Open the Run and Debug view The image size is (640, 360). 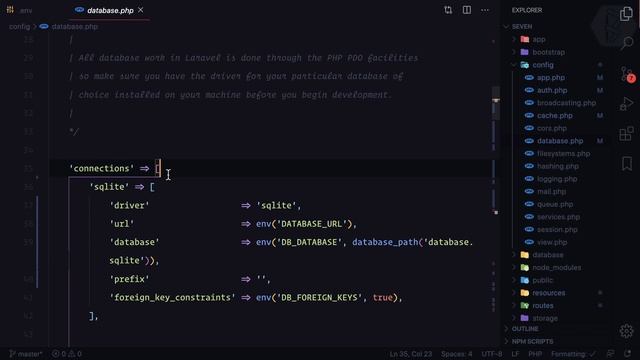626,104
